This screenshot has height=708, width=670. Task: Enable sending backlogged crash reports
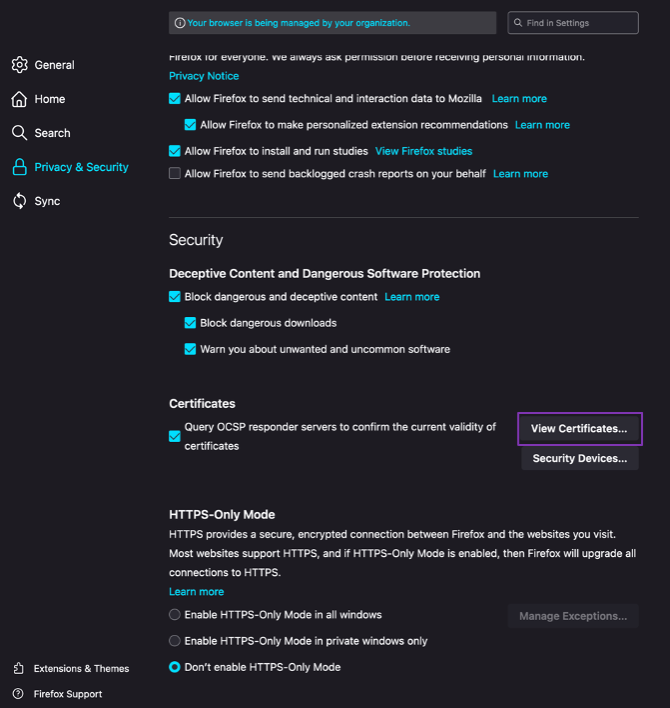tap(175, 173)
